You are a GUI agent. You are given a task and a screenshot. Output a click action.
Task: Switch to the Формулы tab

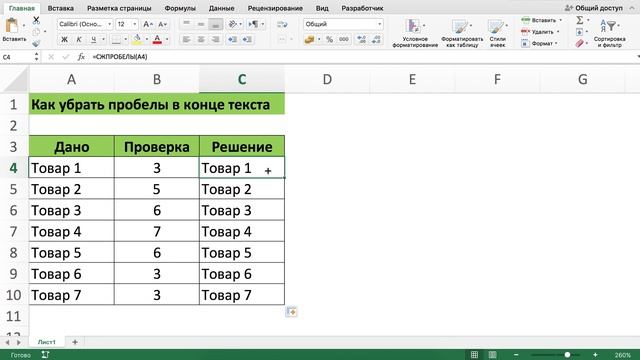180,8
